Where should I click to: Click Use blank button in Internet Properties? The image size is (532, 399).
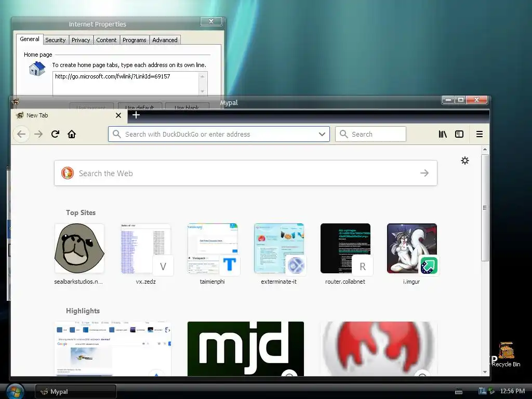(x=187, y=107)
